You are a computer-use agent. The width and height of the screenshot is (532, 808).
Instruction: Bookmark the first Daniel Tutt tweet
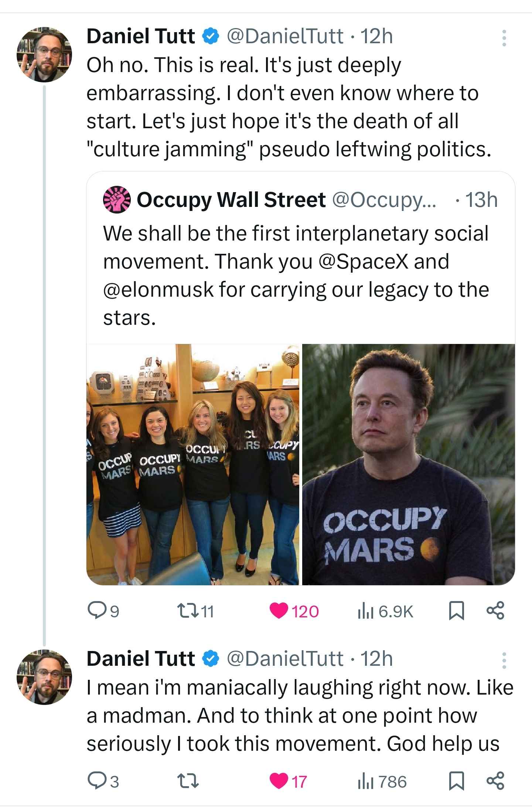tap(457, 611)
